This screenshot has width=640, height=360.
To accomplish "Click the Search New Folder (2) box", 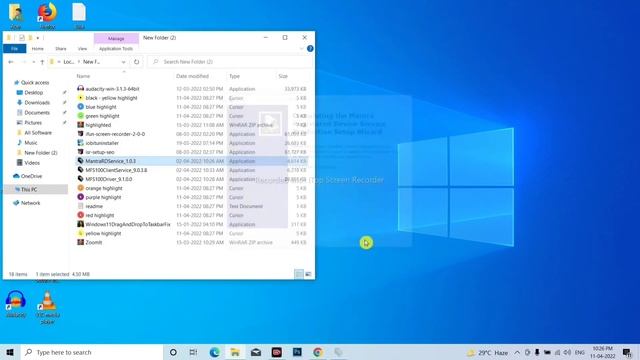I will (230, 62).
